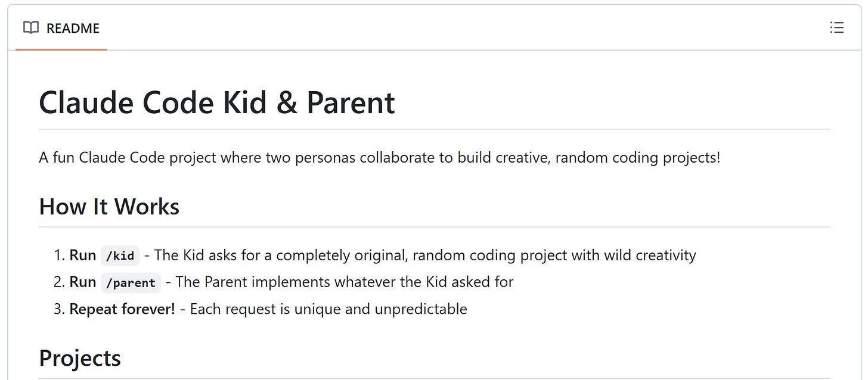Click the "How It Works" heading
The height and width of the screenshot is (380, 868).
(109, 207)
